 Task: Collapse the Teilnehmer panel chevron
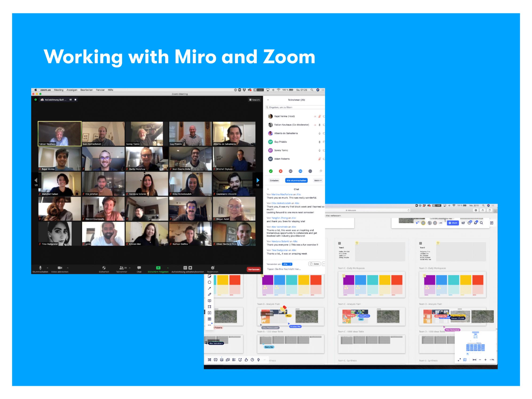(x=268, y=100)
